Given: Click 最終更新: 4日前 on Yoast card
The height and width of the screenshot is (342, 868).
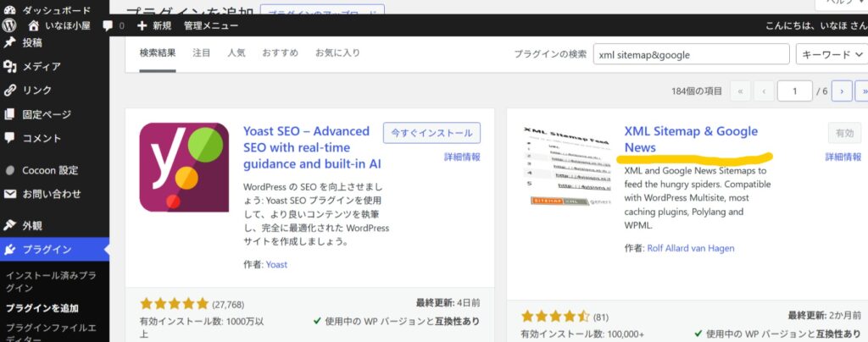Looking at the screenshot, I should pos(448,303).
